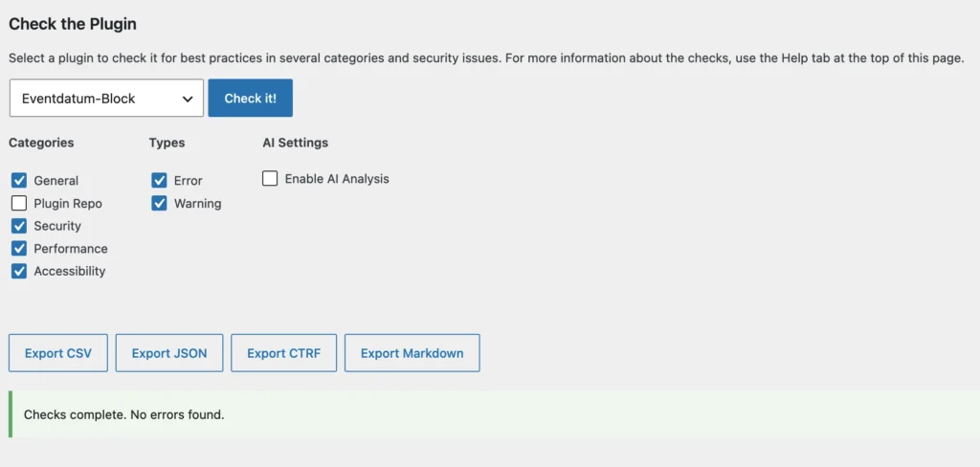Screen dimensions: 980x467
Task: Click the Categories section heading
Action: (x=41, y=143)
